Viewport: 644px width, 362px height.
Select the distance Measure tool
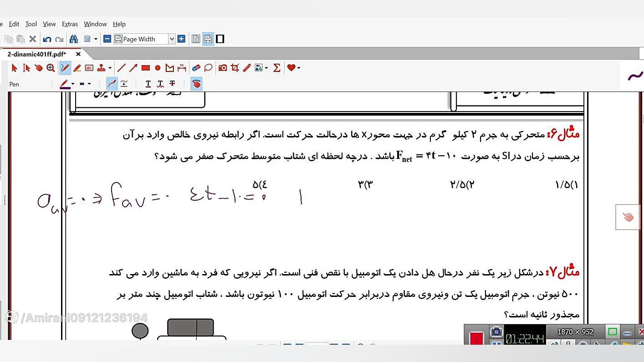point(182,68)
